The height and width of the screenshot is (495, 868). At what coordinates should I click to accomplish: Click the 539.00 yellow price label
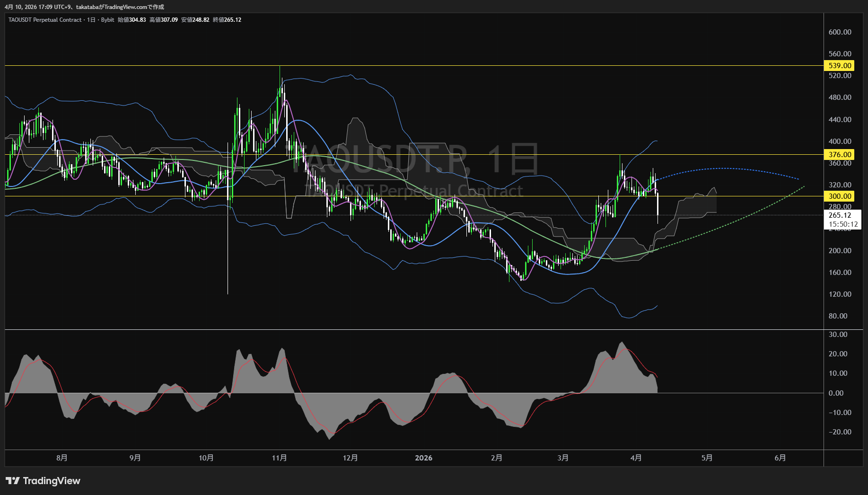tap(840, 66)
